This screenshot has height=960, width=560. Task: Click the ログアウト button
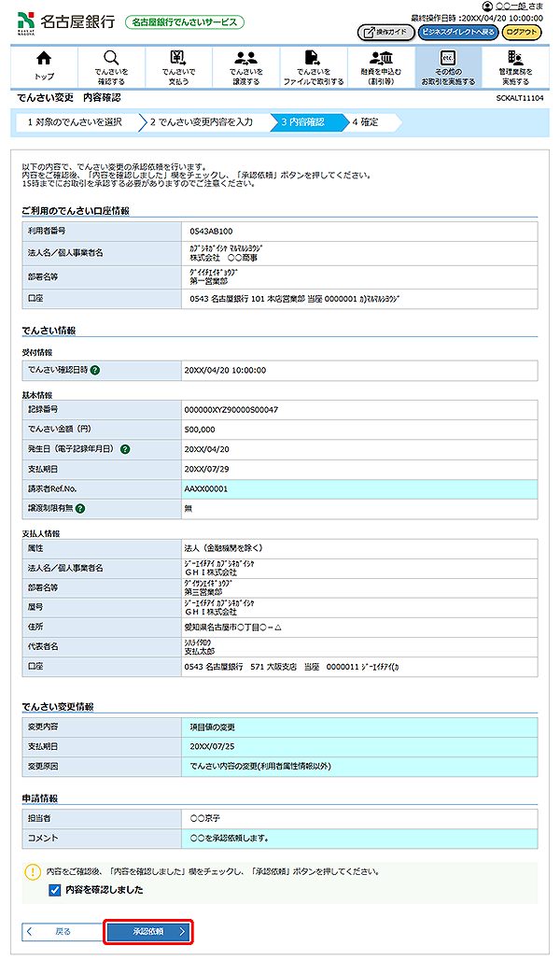521,32
